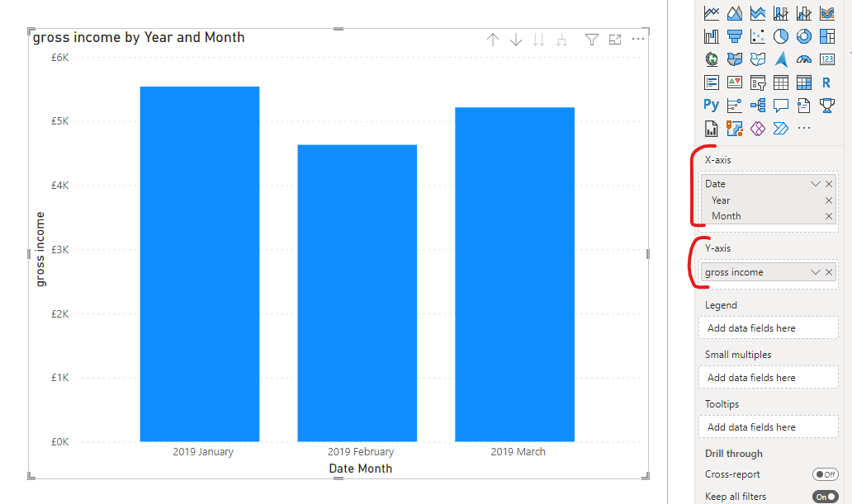Turn on drill down mode arrow
Image resolution: width=852 pixels, height=504 pixels.
pyautogui.click(x=516, y=40)
